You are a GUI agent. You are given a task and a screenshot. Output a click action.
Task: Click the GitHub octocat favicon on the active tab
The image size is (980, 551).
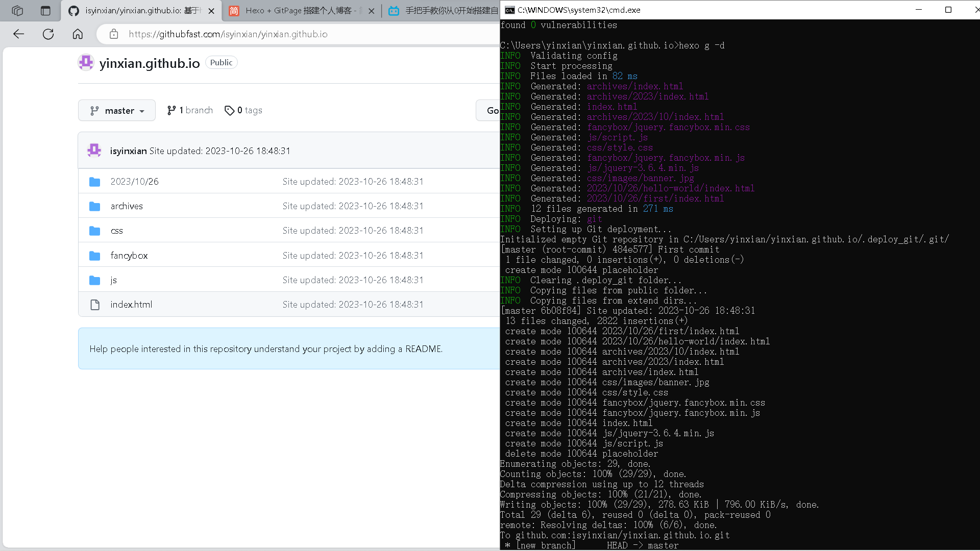tap(73, 10)
